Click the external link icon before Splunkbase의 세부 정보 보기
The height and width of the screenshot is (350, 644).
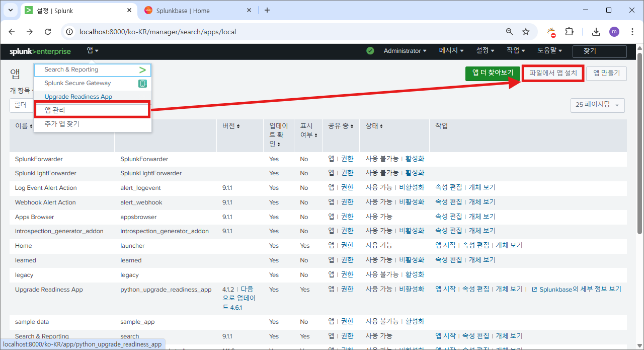[x=534, y=290]
